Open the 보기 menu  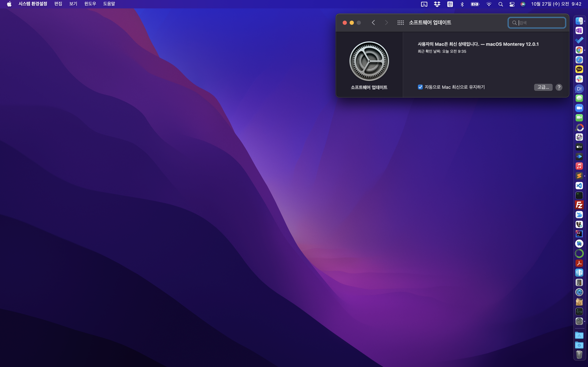coord(73,4)
